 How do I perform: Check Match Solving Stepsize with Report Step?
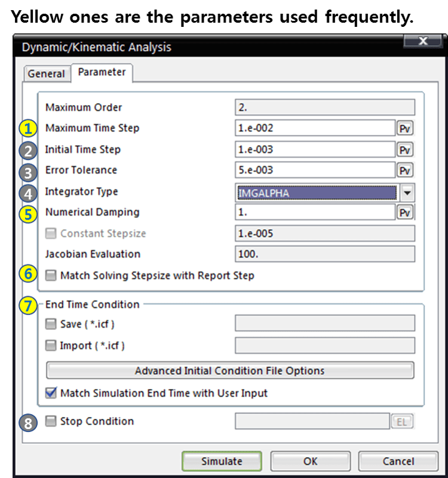[51, 275]
